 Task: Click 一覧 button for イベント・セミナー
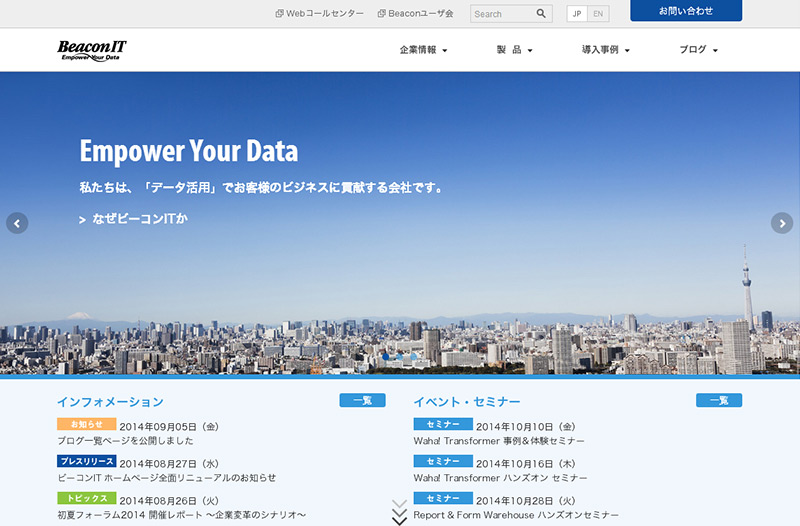(x=719, y=400)
